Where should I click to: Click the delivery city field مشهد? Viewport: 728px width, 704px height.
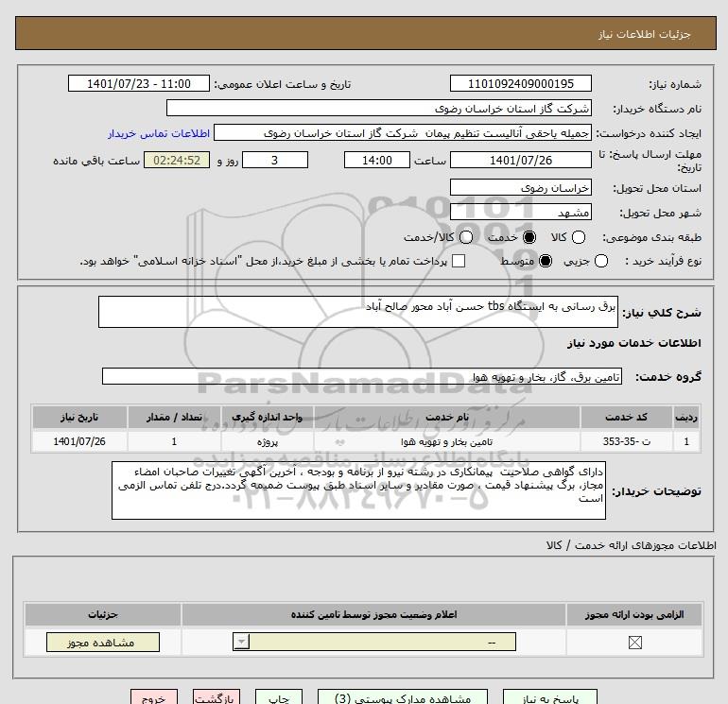pos(520,213)
